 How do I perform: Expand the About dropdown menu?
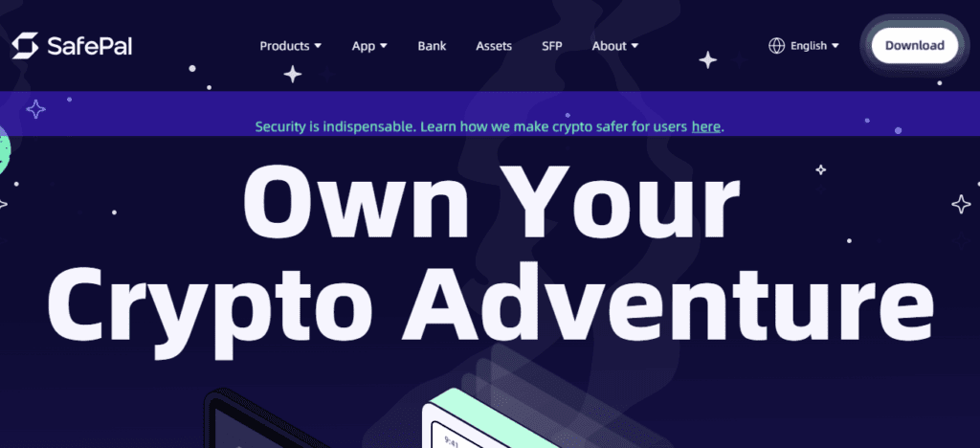pyautogui.click(x=615, y=46)
